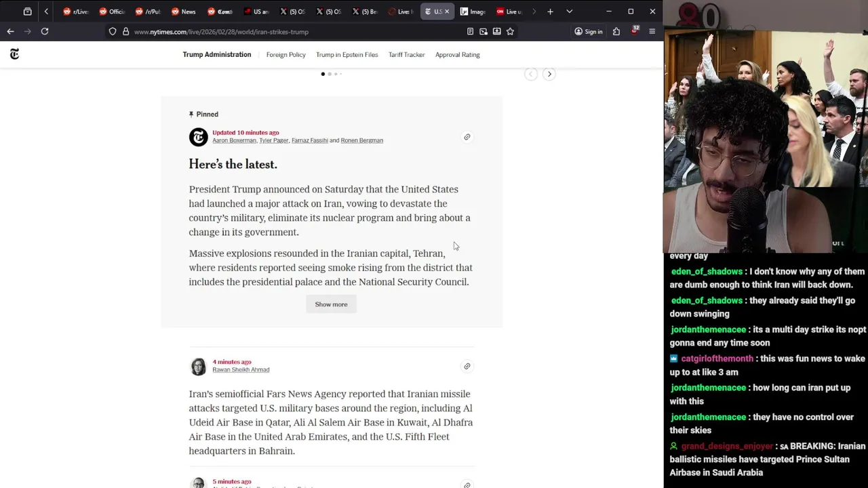Go back to previous page
Viewport: 868px width, 488px height.
10,31
